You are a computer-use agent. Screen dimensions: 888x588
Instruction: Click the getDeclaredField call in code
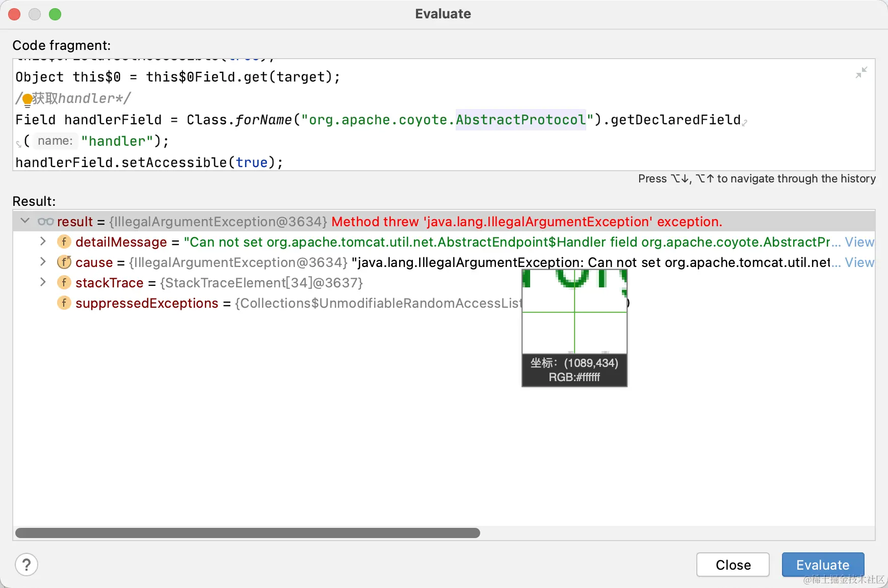[x=675, y=120]
